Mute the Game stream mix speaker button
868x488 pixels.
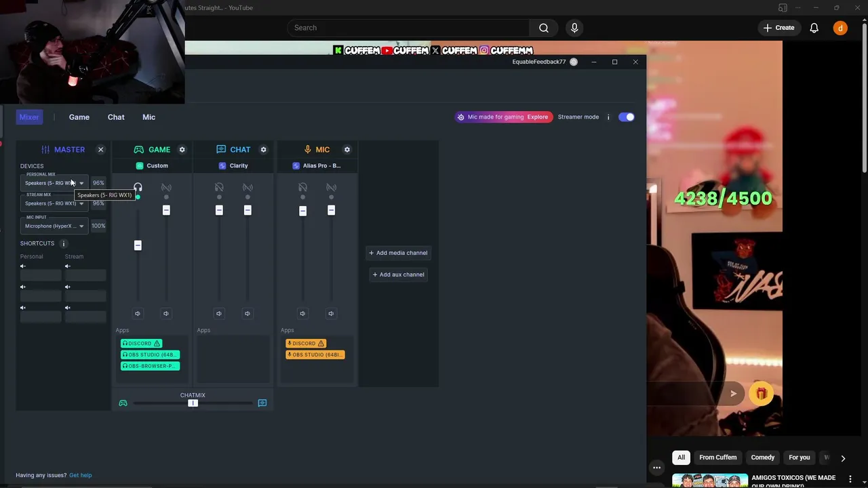point(166,313)
